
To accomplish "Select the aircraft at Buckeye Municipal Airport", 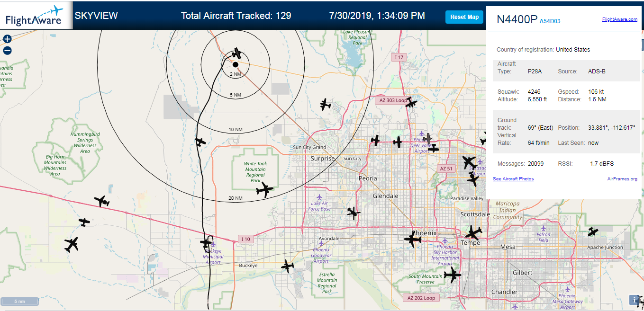I will pyautogui.click(x=206, y=242).
